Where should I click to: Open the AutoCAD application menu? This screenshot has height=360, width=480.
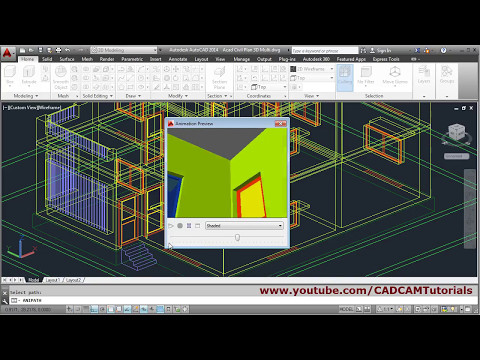click(x=7, y=53)
